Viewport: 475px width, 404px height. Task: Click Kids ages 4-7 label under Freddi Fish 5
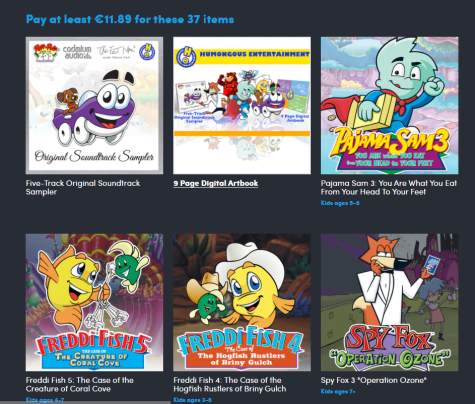point(45,400)
